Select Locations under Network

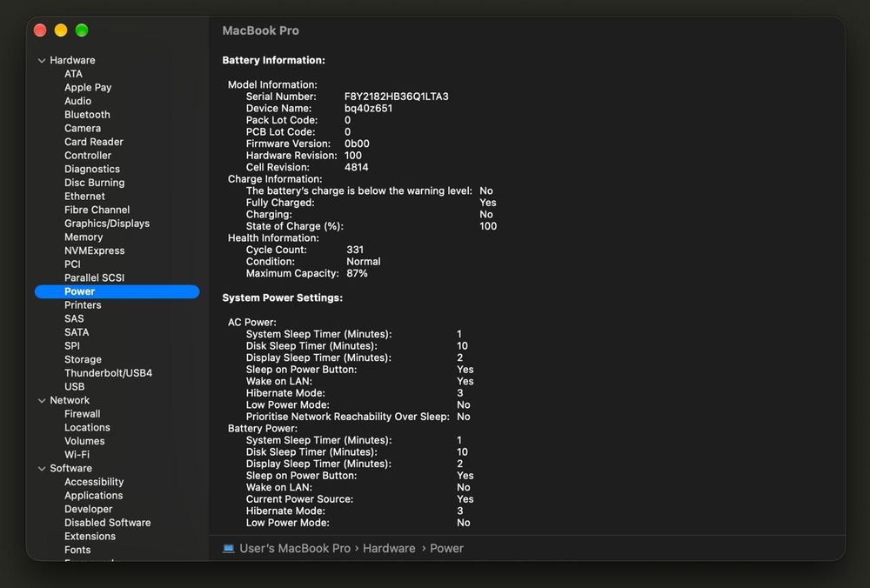tap(87, 428)
